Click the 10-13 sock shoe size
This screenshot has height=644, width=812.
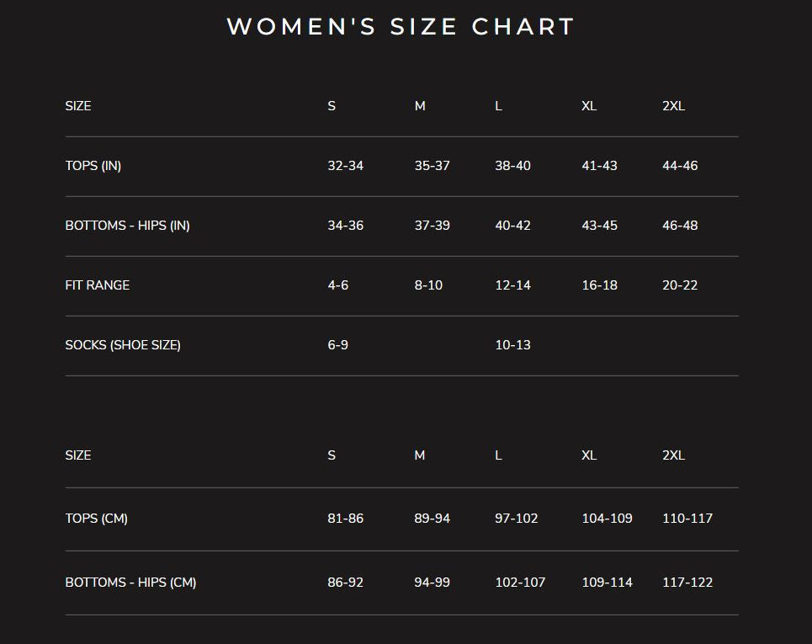point(512,345)
